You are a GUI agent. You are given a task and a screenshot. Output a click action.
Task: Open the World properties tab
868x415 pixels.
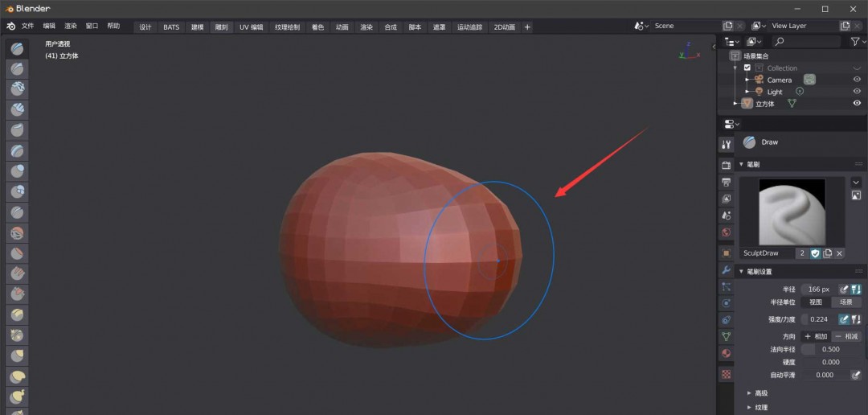[727, 232]
